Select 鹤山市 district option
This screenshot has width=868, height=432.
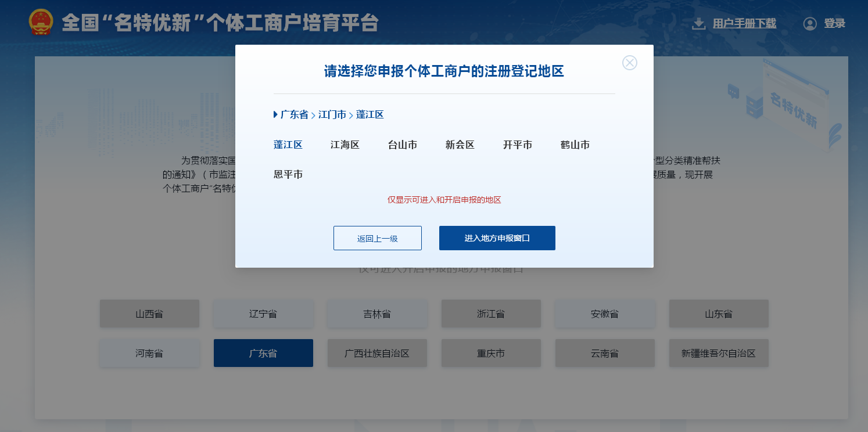(574, 145)
